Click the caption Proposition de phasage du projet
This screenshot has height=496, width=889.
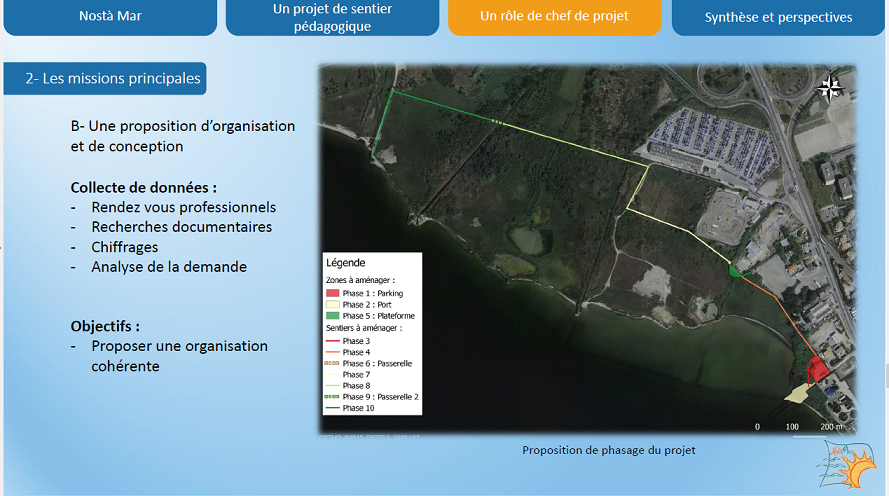tap(608, 450)
